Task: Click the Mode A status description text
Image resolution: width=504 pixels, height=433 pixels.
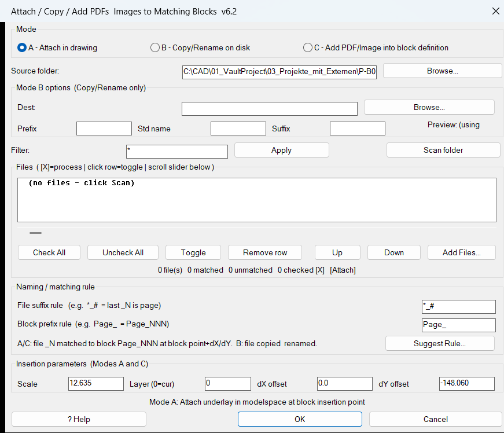Action: tap(257, 402)
